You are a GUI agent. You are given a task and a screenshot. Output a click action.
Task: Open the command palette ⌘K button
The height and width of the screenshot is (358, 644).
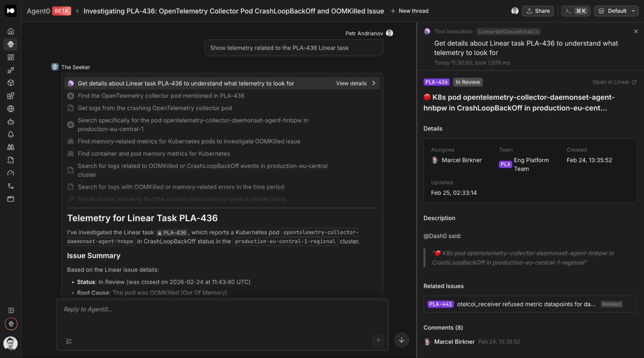click(x=576, y=11)
